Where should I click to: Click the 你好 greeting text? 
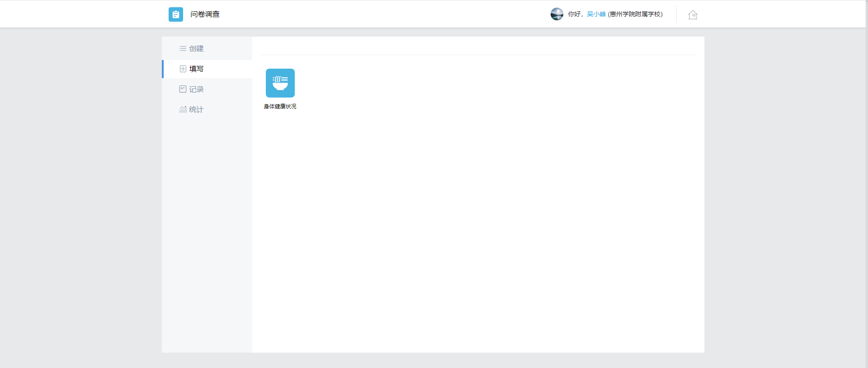(x=574, y=14)
